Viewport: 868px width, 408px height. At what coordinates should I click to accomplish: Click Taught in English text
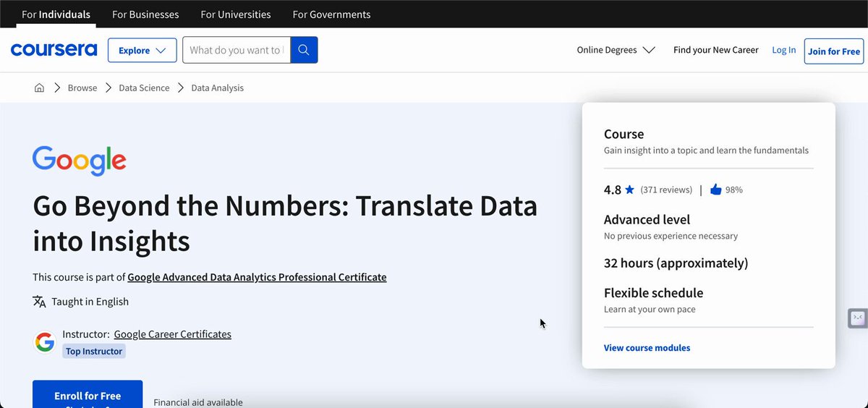pos(90,302)
